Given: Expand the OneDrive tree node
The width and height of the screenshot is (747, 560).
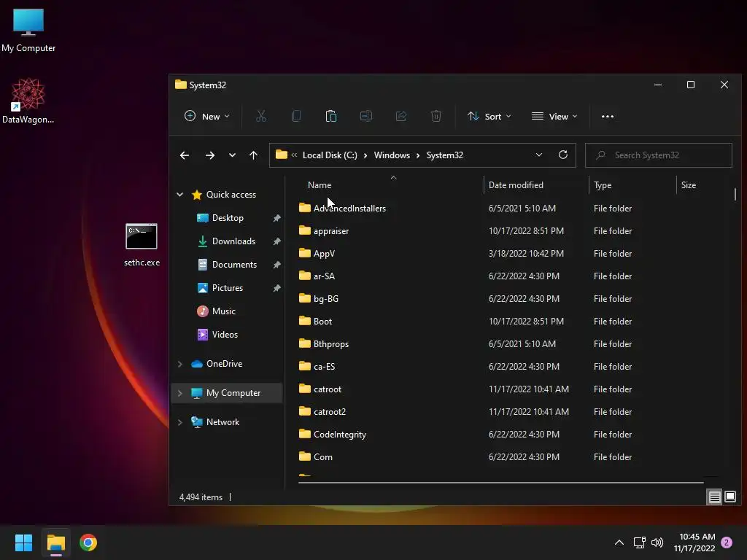Looking at the screenshot, I should [x=180, y=364].
